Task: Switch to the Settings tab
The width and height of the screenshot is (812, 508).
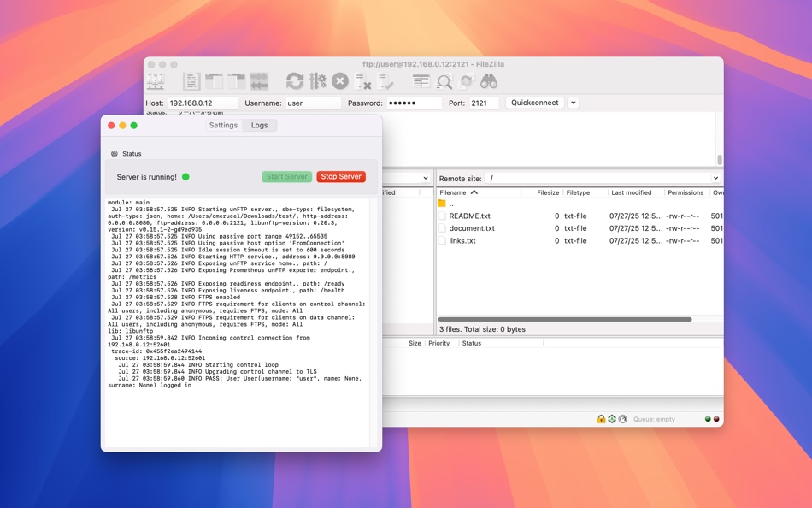Action: [223, 125]
